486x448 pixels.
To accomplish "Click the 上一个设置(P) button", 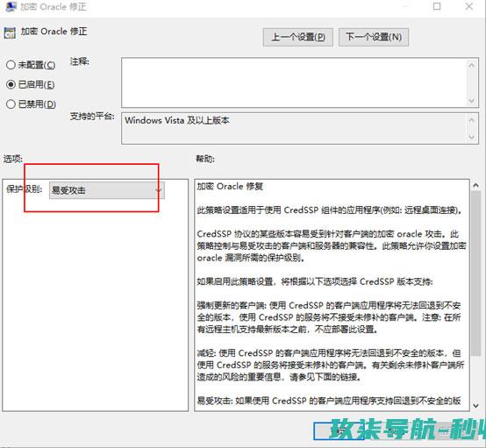I will [298, 38].
